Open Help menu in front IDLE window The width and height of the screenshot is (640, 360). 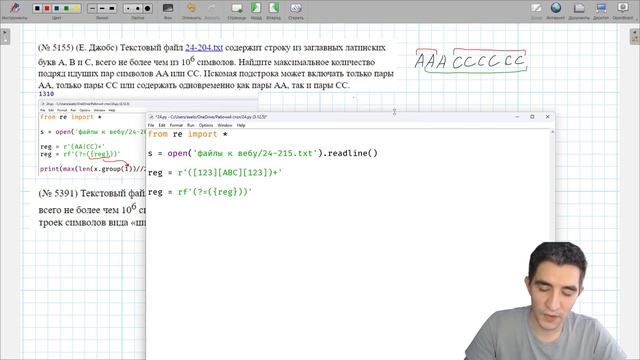pyautogui.click(x=241, y=125)
